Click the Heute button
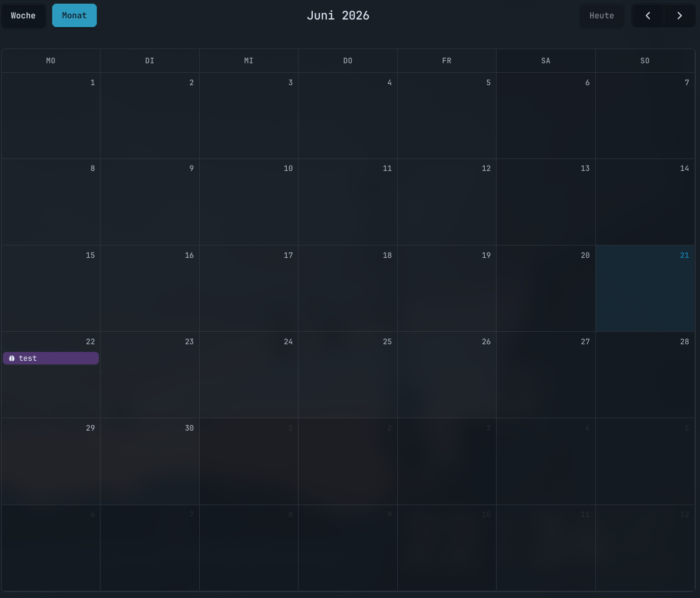The width and height of the screenshot is (700, 598). (601, 15)
